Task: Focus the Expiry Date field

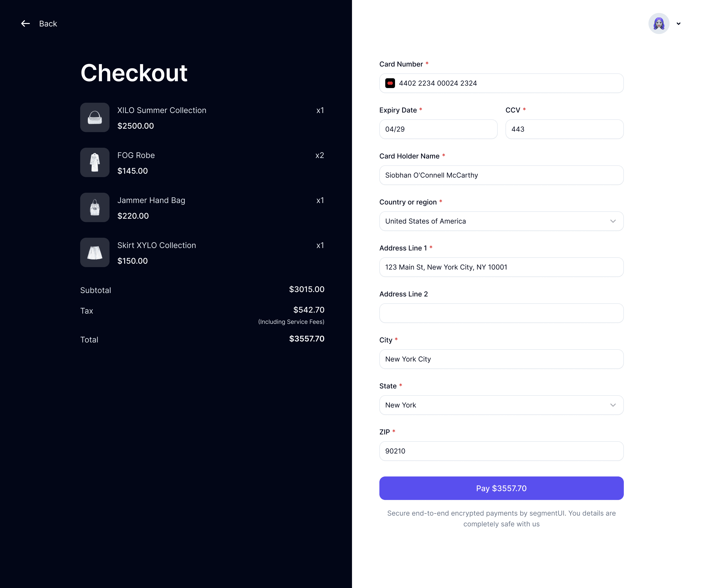Action: click(438, 129)
